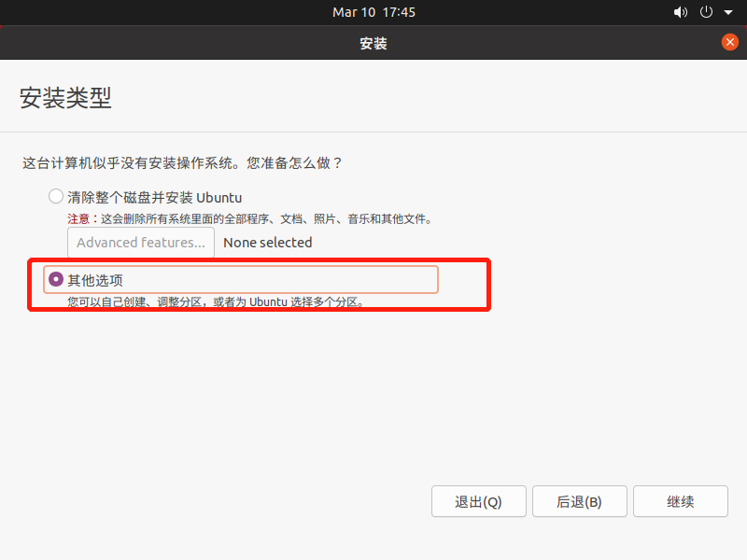Click the volume speaker icon in the top bar
Image resolution: width=747 pixels, height=560 pixels.
tap(681, 12)
